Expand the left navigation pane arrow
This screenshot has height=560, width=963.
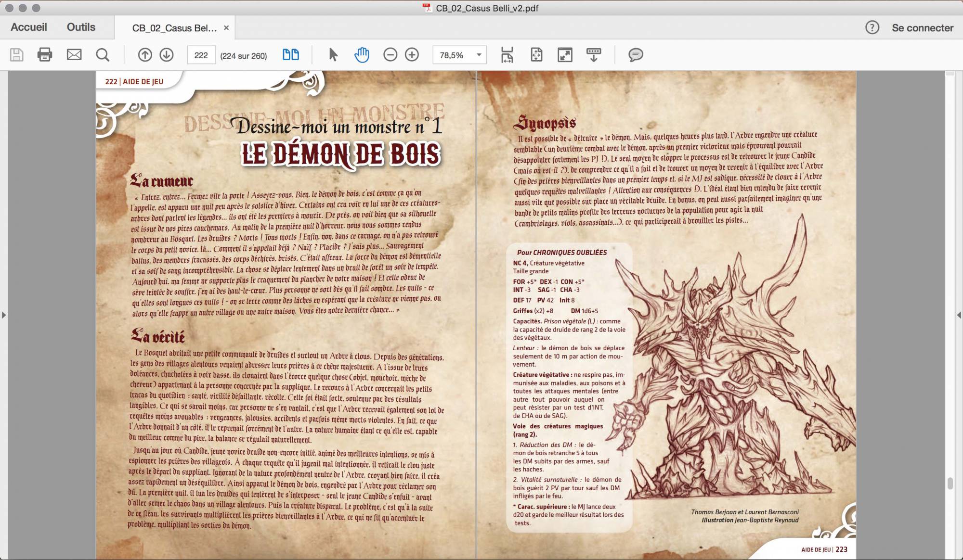pyautogui.click(x=4, y=315)
